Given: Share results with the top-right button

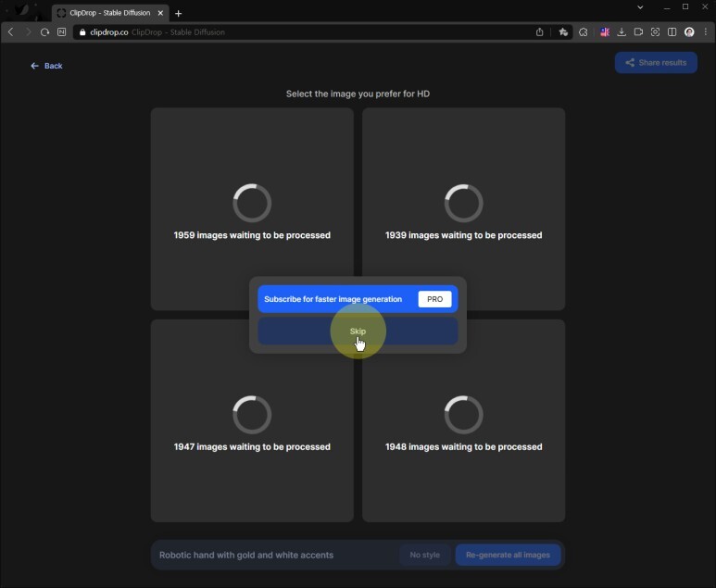Looking at the screenshot, I should click(656, 63).
